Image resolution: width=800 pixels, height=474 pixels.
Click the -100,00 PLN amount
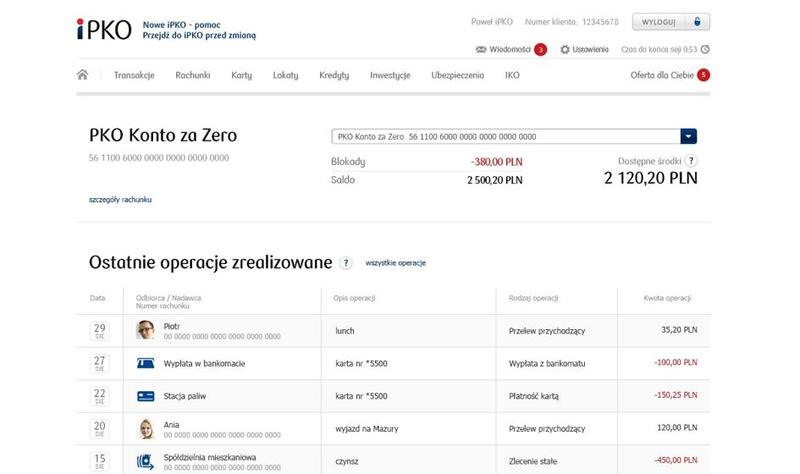click(x=676, y=362)
